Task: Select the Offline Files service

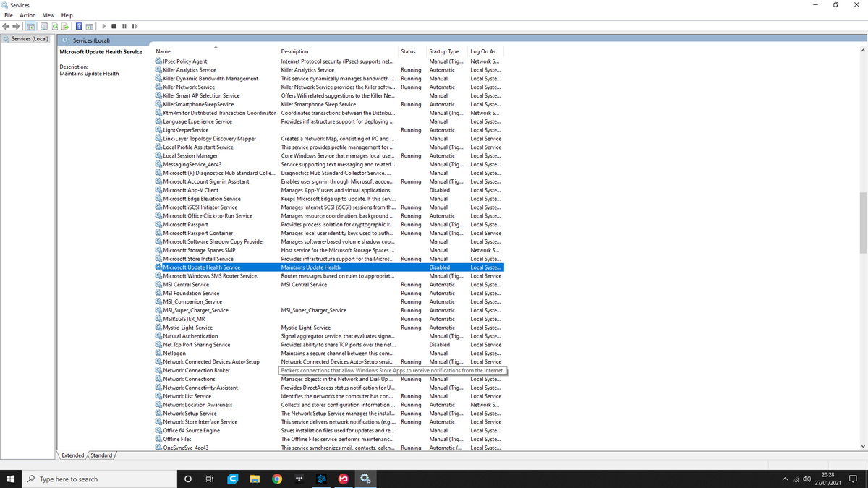Action: [329, 440]
